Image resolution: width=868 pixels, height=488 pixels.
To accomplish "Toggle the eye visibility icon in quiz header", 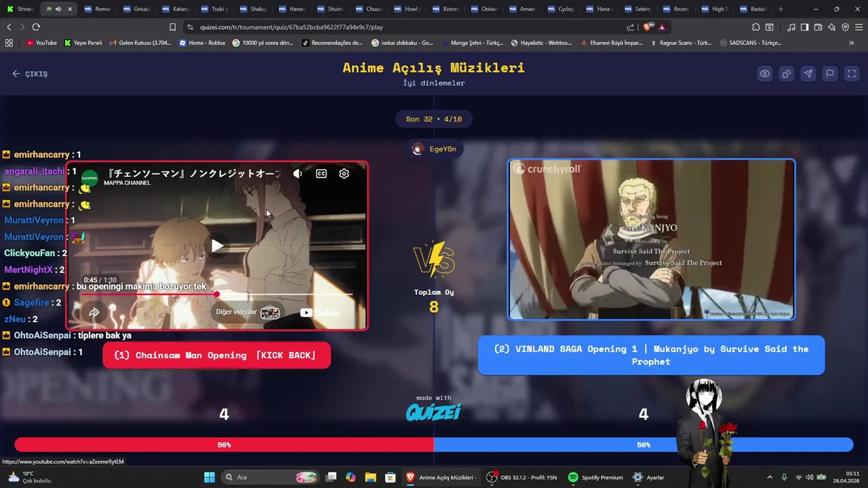I will coord(764,74).
